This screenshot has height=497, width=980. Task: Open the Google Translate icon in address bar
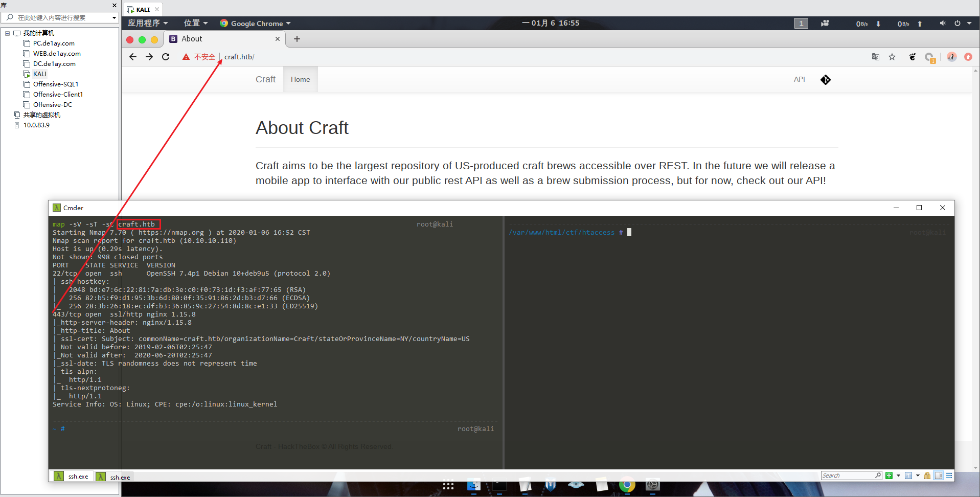(x=876, y=57)
